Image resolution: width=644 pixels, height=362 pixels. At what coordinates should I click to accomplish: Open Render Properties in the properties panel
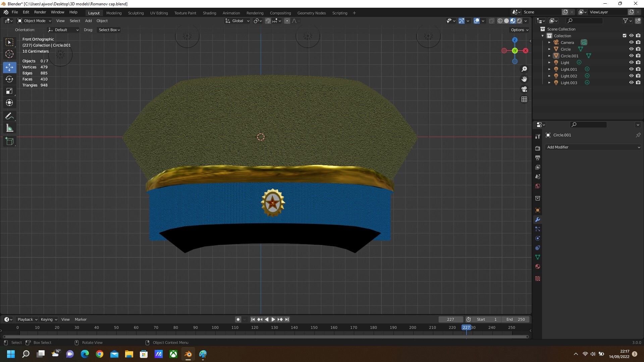click(538, 148)
